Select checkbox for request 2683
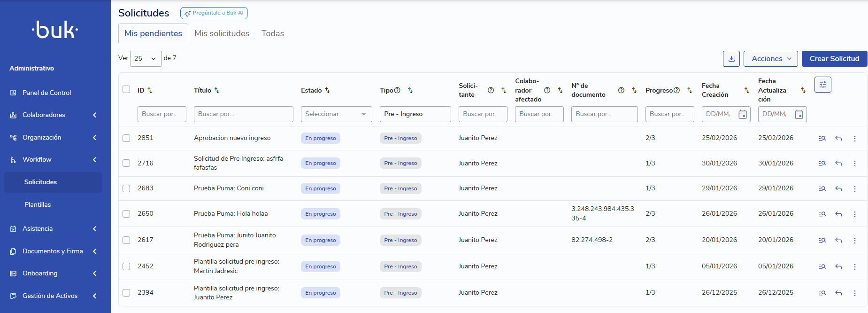Image resolution: width=868 pixels, height=313 pixels. (126, 188)
